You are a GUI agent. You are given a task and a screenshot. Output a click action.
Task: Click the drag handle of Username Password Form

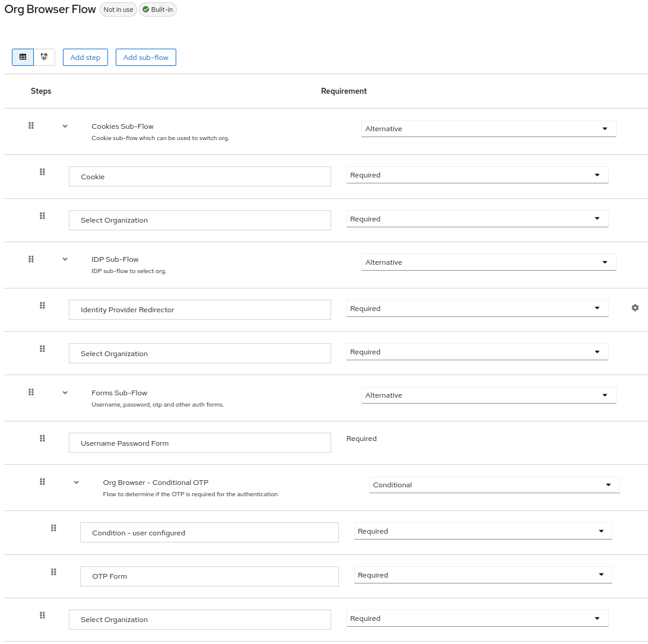coord(42,438)
